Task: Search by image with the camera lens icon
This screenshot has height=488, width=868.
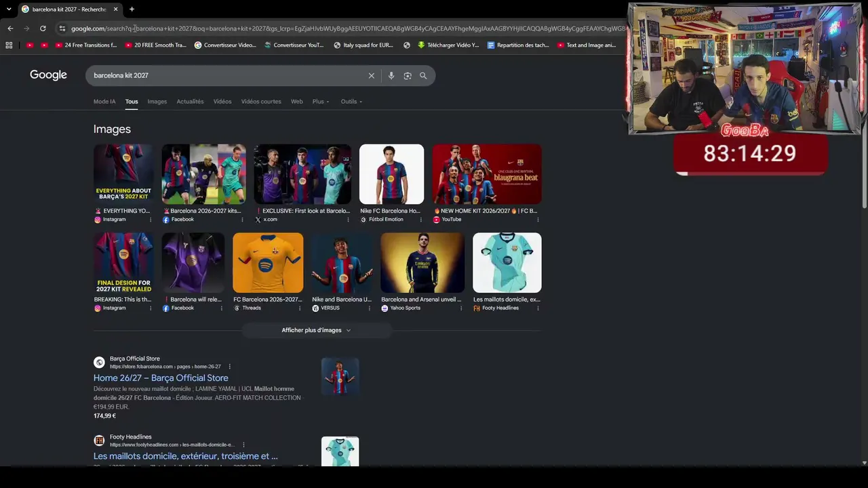Action: point(408,75)
